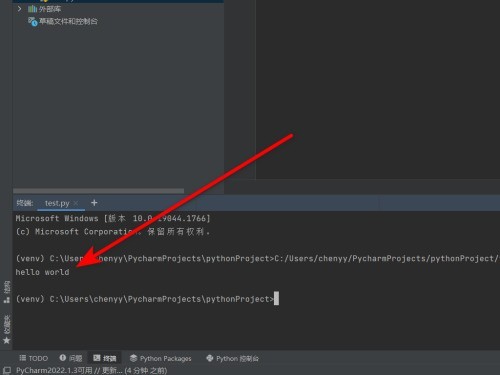Open the Python Packages tool window
Screen dimensions: 500x375
(x=160, y=358)
